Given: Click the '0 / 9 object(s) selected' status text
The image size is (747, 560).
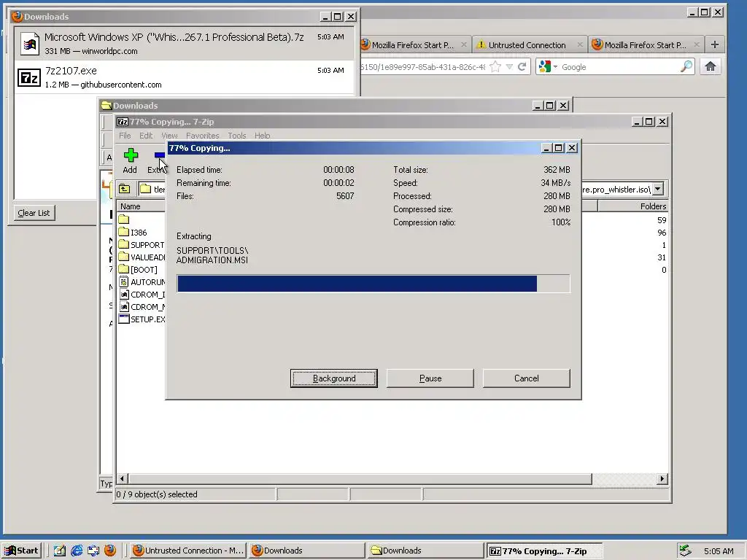Looking at the screenshot, I should 157,494.
